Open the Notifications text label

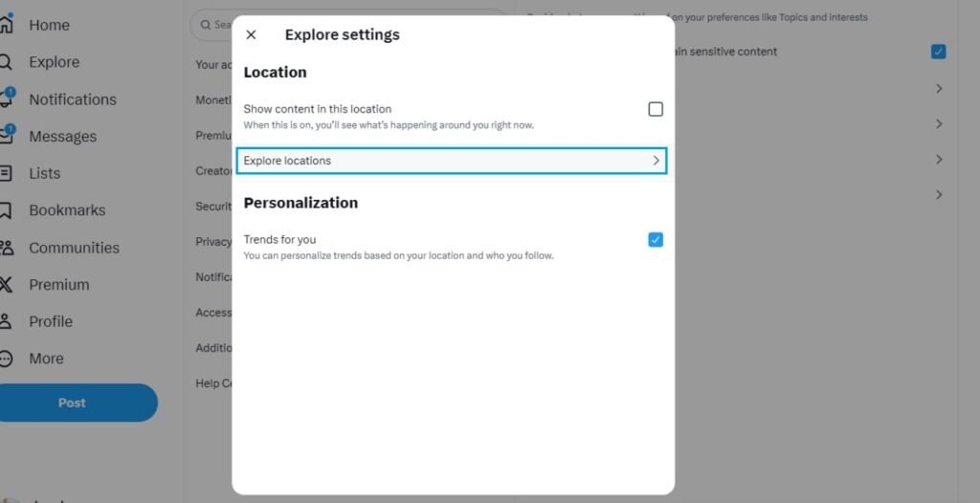coord(72,99)
